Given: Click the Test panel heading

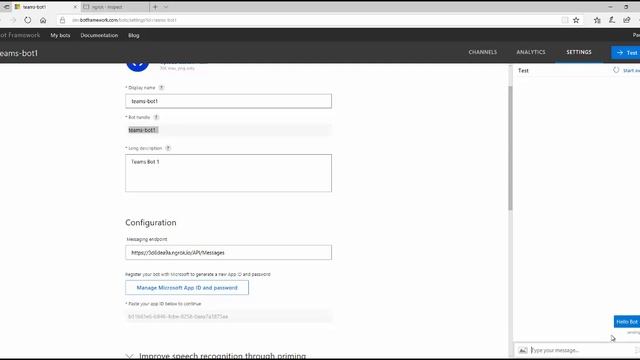Looking at the screenshot, I should click(523, 71).
